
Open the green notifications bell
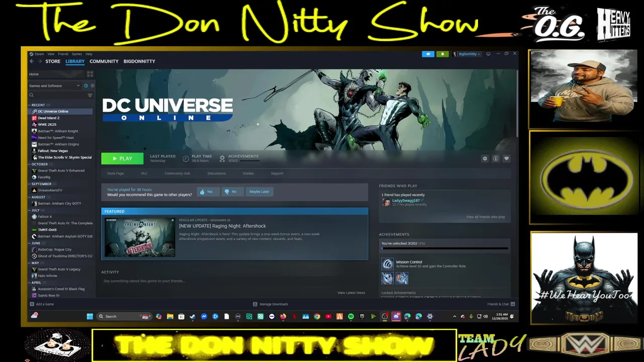click(443, 54)
